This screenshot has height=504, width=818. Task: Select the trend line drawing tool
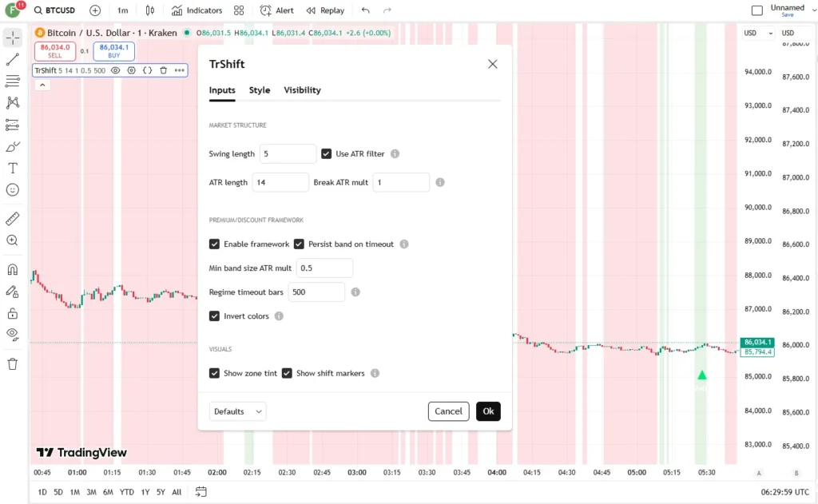tap(13, 59)
